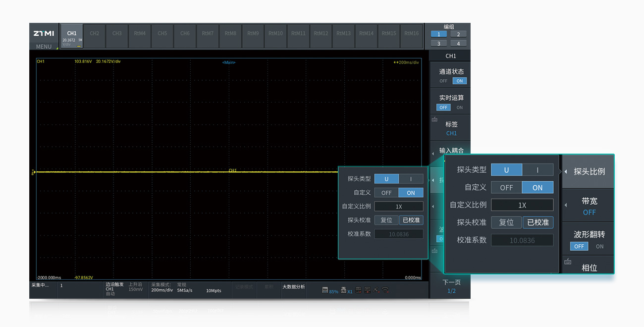The width and height of the screenshot is (644, 327).
Task: Collapse the 探头比例 submenu in enlarged panel
Action: click(589, 171)
